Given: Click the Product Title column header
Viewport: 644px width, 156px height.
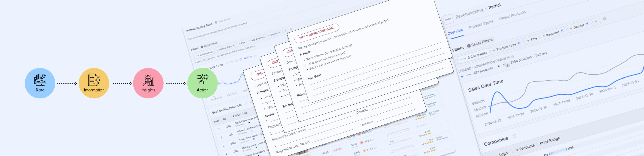Looking at the screenshot, I should tap(240, 115).
